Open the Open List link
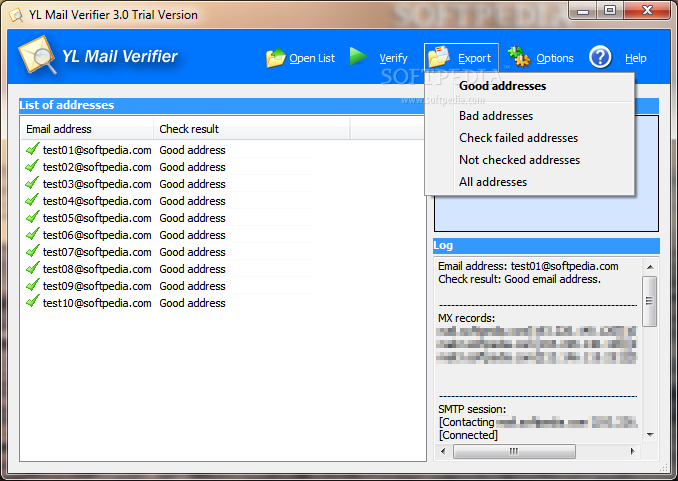The height and width of the screenshot is (481, 678). [x=312, y=58]
